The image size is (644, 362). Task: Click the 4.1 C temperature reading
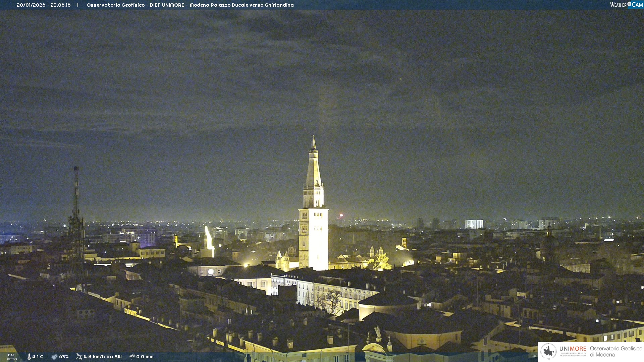coord(38,357)
